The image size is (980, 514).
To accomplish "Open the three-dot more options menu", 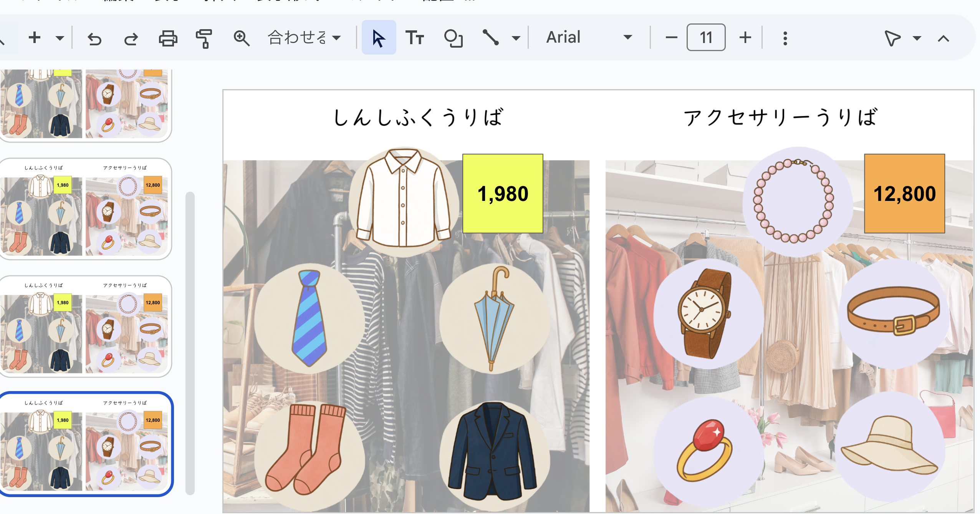I will (x=785, y=38).
